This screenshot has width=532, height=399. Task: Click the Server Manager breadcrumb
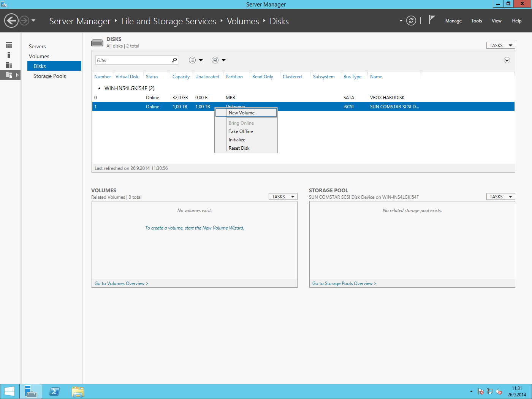click(80, 21)
